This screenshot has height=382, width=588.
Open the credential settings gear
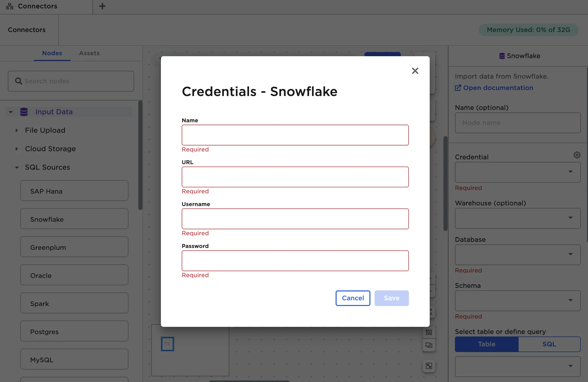coord(577,155)
